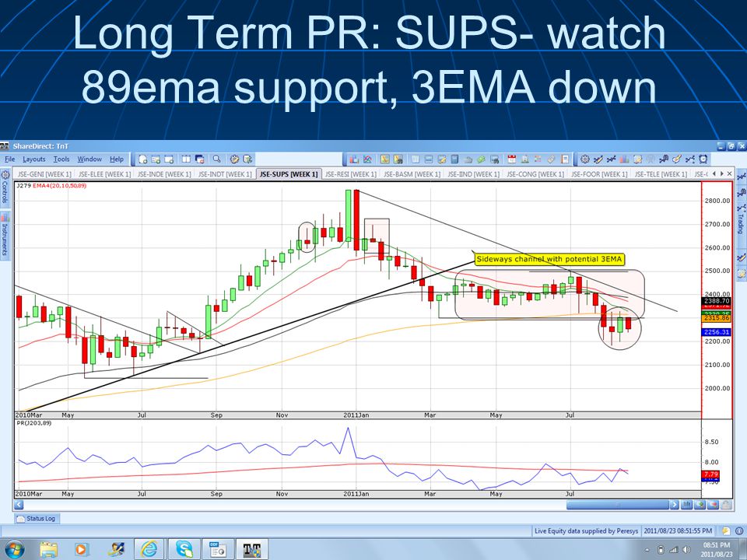Screen dimensions: 747x560
Task: Open the Window menu
Action: point(89,159)
